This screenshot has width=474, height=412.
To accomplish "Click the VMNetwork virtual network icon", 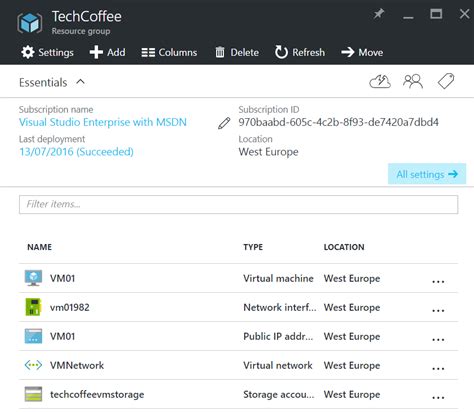I will 33,365.
